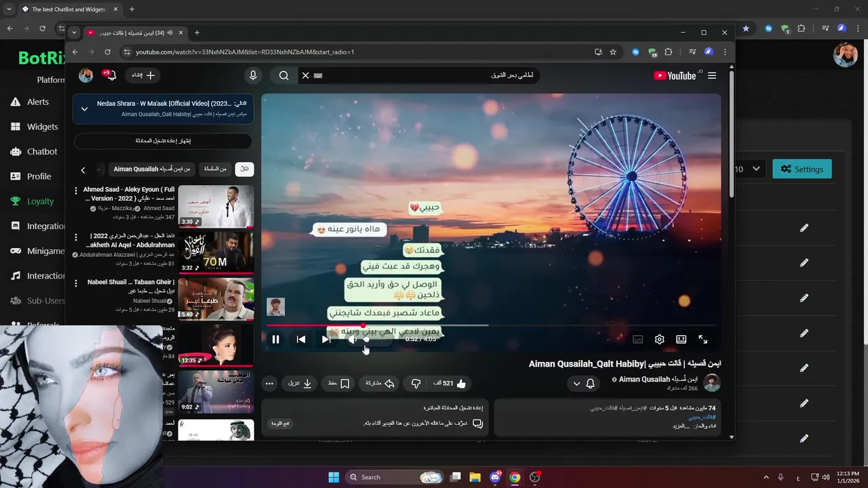Viewport: 868px width, 488px height.
Task: Open options for Ahmed Saad video
Action: [x=76, y=190]
